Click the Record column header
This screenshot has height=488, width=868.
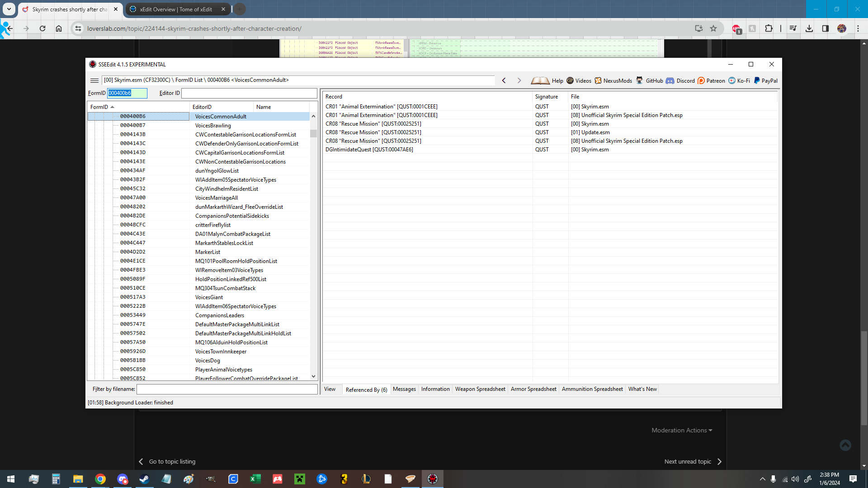[427, 97]
